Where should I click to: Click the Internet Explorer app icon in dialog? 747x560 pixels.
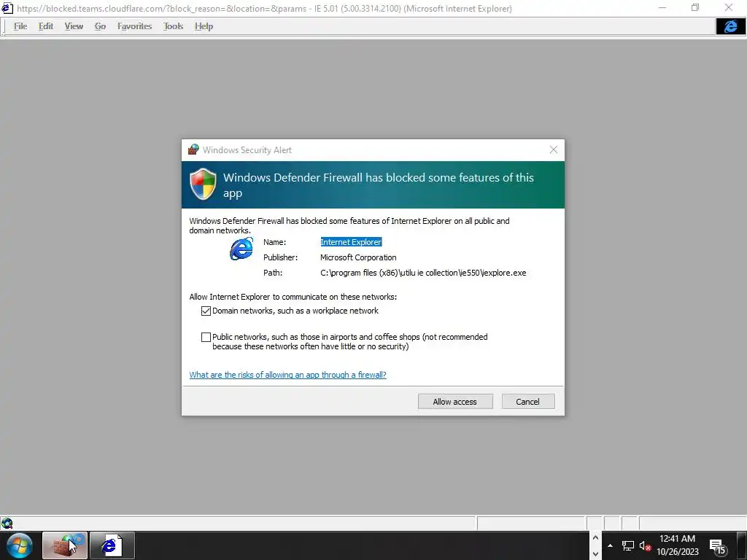(241, 249)
